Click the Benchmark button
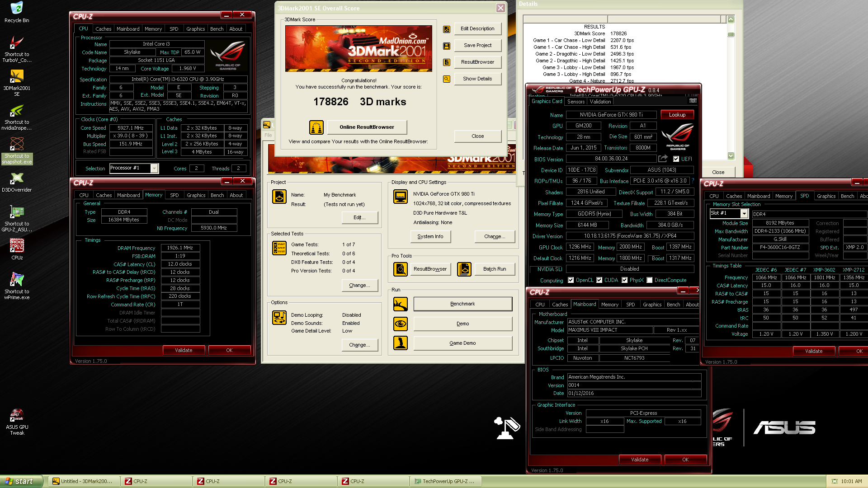Viewport: 868px width, 488px height. pos(462,304)
